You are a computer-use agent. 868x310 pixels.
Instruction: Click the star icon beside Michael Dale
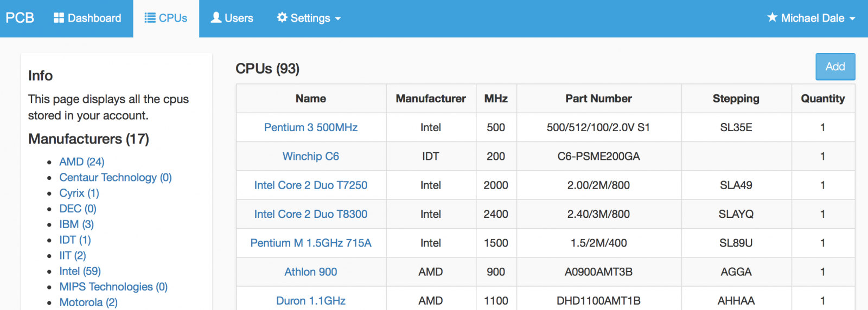pyautogui.click(x=772, y=18)
